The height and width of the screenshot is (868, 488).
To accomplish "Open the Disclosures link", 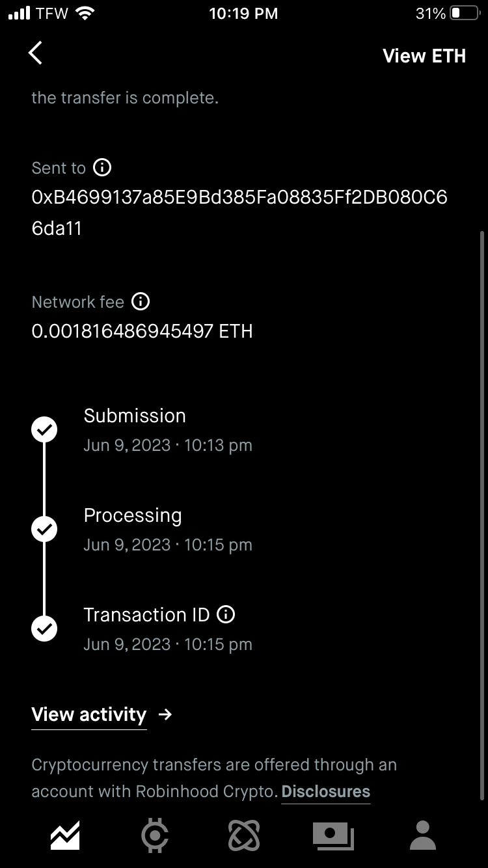I will (x=325, y=792).
